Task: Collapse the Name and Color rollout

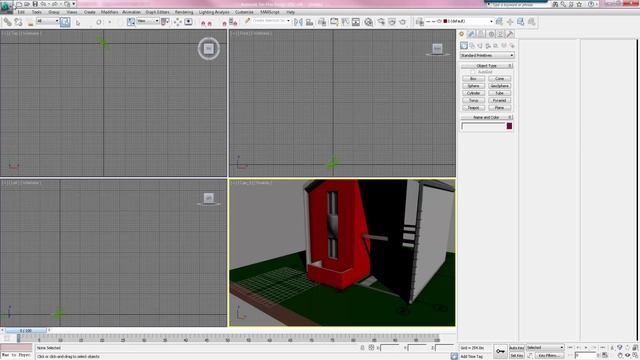Action: pos(487,118)
